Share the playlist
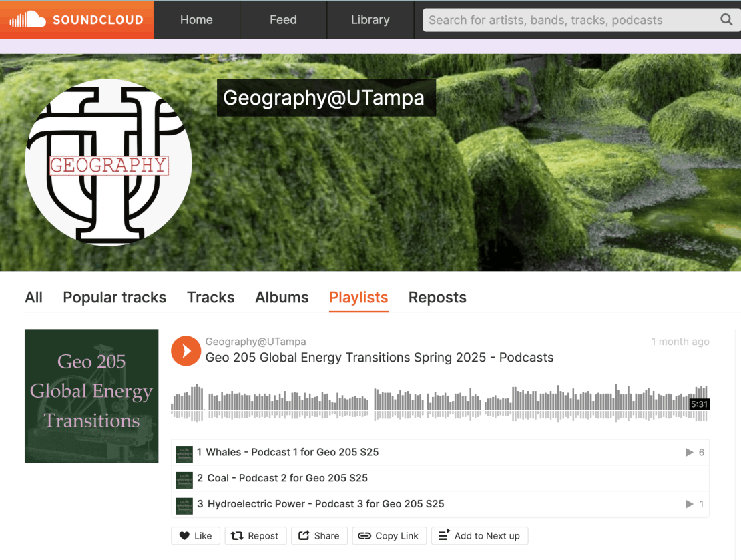Screen dimensions: 741x560 point(319,536)
